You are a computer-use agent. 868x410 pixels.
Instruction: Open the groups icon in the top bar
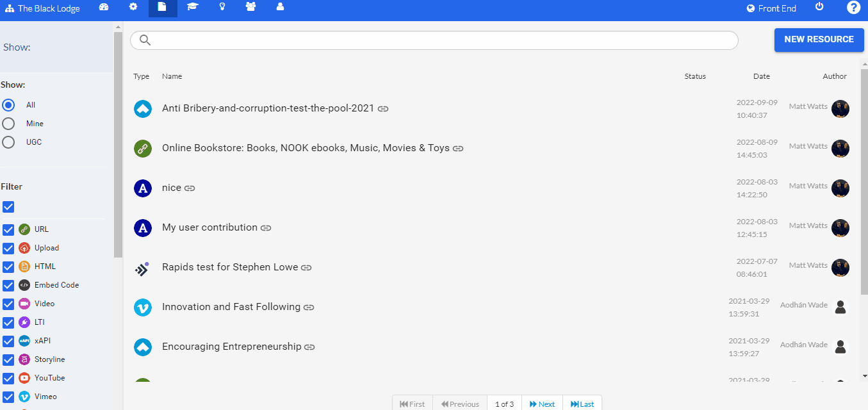250,8
